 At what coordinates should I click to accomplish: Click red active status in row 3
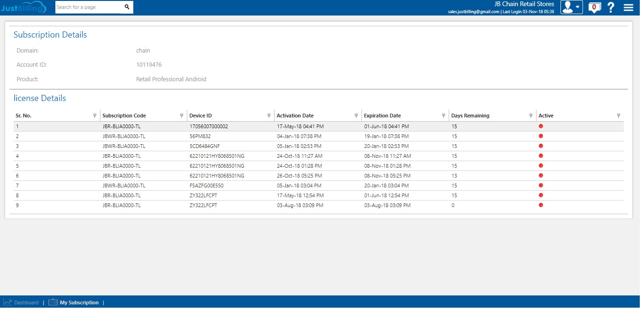pyautogui.click(x=541, y=146)
